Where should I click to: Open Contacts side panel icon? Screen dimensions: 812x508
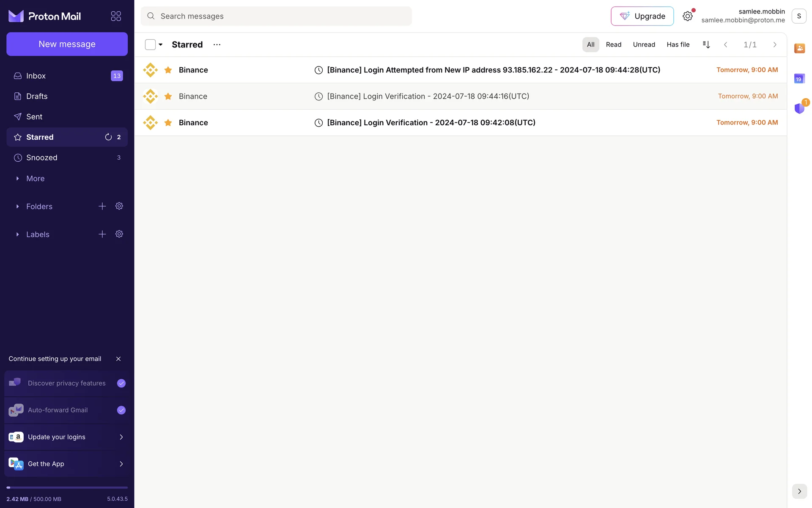tap(799, 48)
